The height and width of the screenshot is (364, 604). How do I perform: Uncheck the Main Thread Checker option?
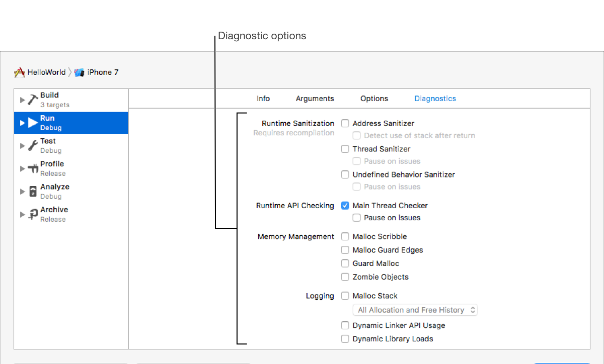(x=345, y=206)
